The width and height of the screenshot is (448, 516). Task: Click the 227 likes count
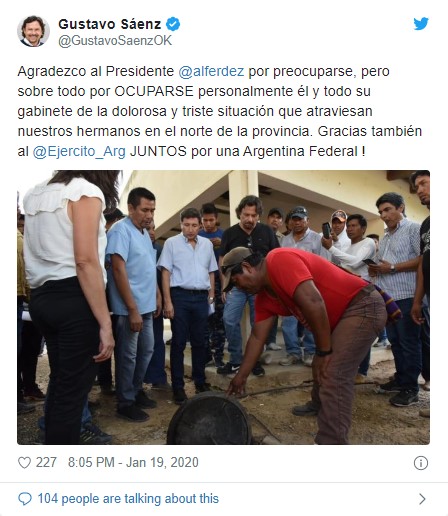pyautogui.click(x=46, y=463)
